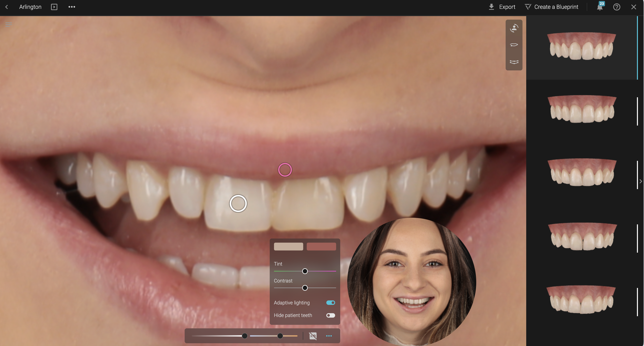Click the crossed-out HD image icon
644x346 pixels.
pos(313,336)
